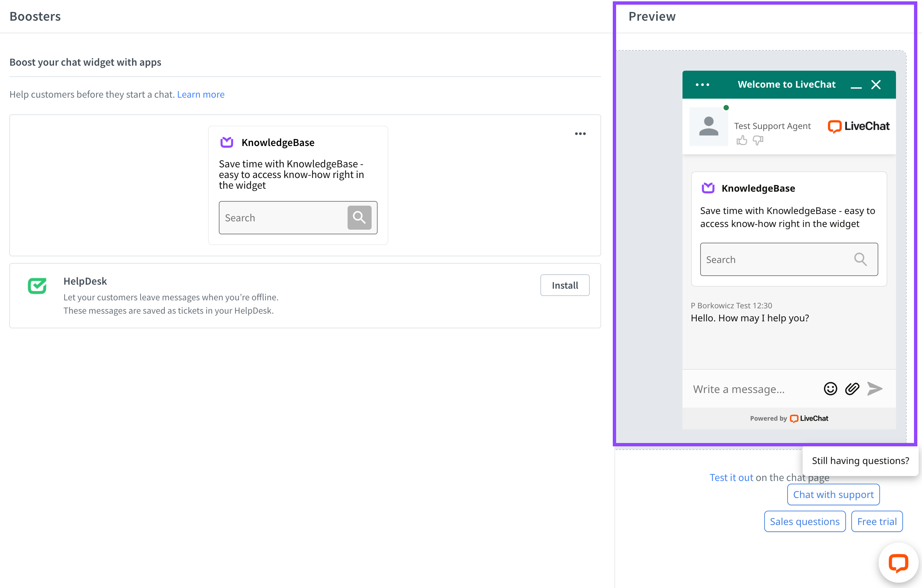The height and width of the screenshot is (588, 922).
Task: Click the magnifier icon in preview search
Action: click(x=860, y=259)
